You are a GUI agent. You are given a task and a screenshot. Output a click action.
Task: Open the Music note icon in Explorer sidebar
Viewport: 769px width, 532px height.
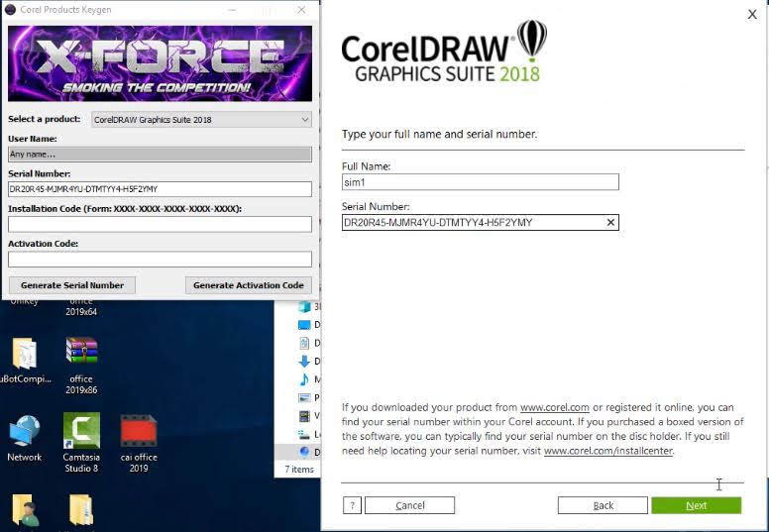pos(304,379)
